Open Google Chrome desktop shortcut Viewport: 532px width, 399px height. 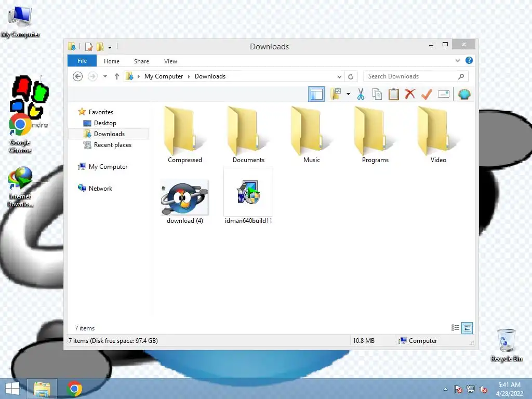coord(20,134)
